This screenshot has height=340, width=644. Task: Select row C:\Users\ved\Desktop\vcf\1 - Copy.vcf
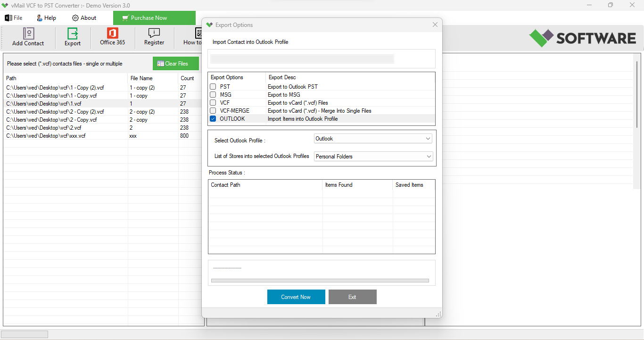point(103,96)
